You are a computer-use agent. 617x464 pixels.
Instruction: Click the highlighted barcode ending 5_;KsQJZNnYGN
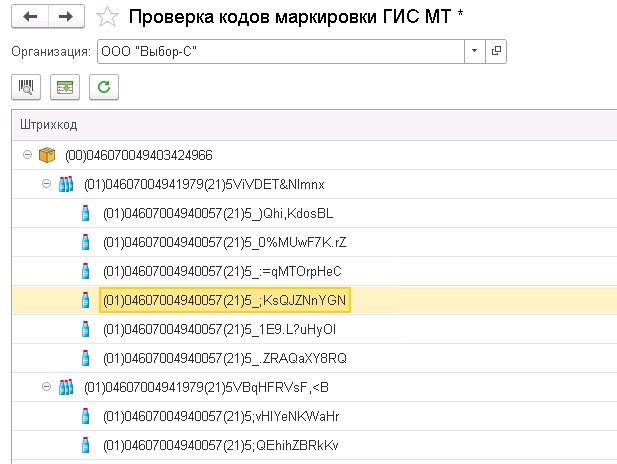click(x=225, y=300)
